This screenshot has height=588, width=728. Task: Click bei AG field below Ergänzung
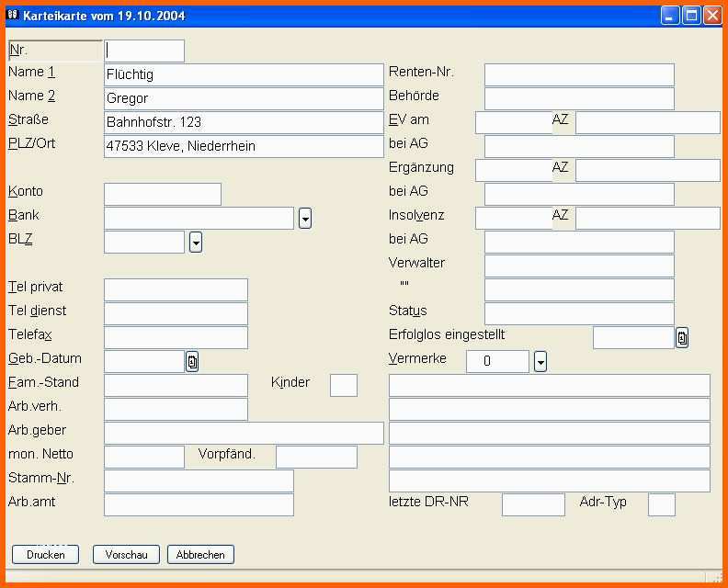pos(579,194)
